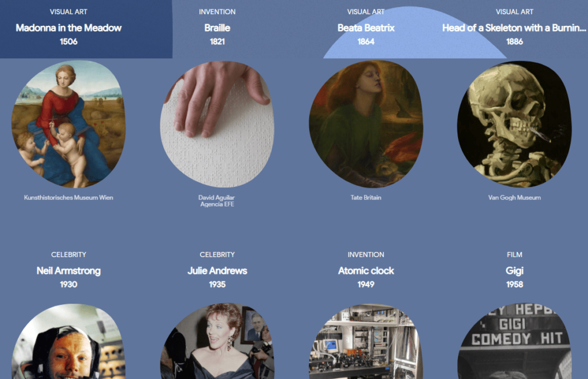
Task: Select the Julie Andrews photo
Action: tap(217, 341)
